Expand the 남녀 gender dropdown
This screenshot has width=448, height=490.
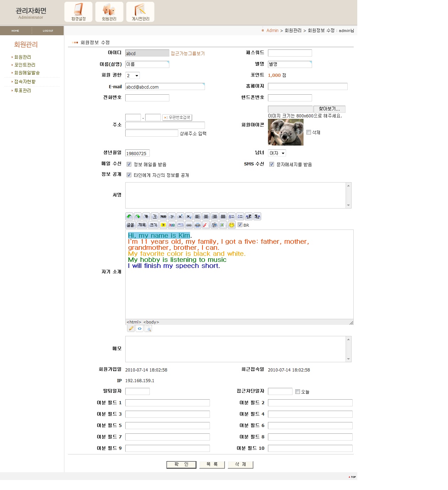[x=277, y=153]
